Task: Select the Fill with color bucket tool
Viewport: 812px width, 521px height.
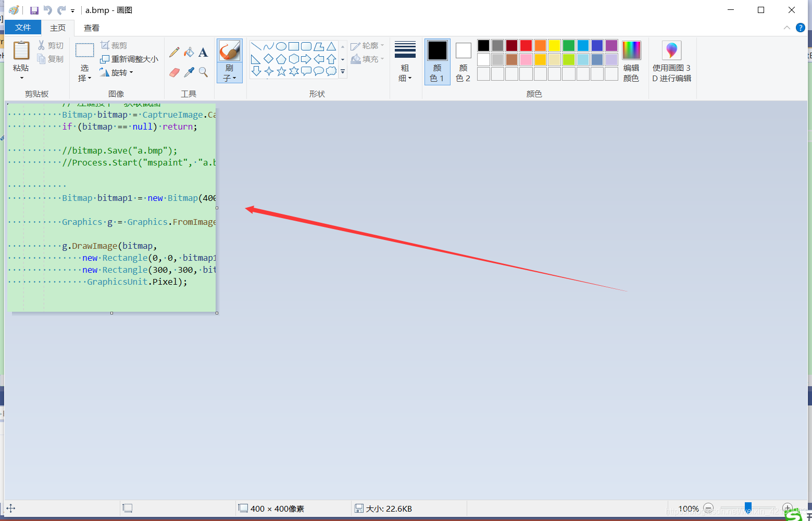Action: click(x=189, y=52)
